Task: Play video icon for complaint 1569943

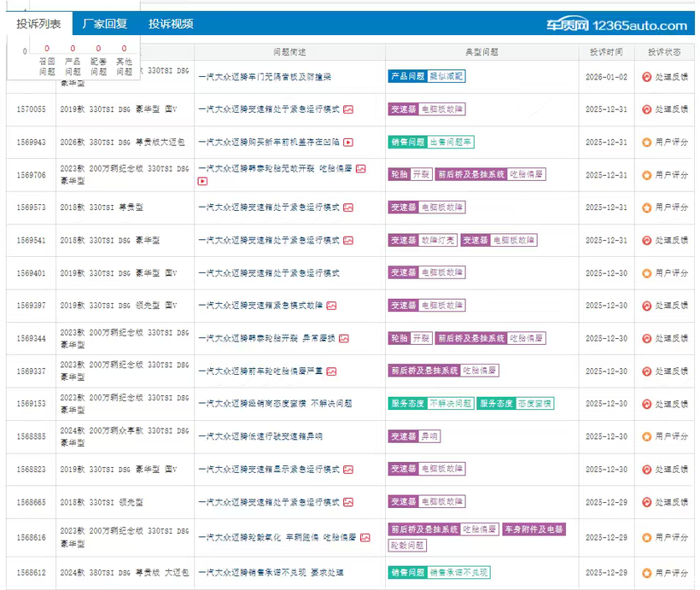Action: point(348,143)
